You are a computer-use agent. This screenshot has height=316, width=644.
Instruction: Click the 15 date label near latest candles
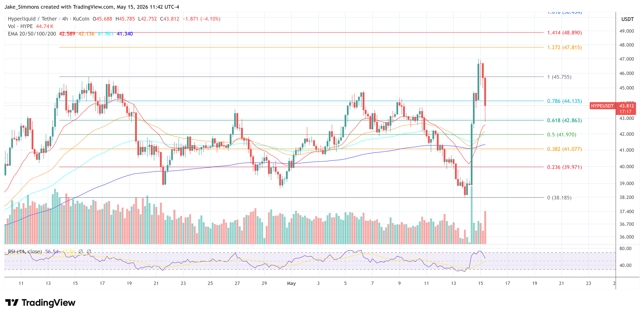click(480, 283)
